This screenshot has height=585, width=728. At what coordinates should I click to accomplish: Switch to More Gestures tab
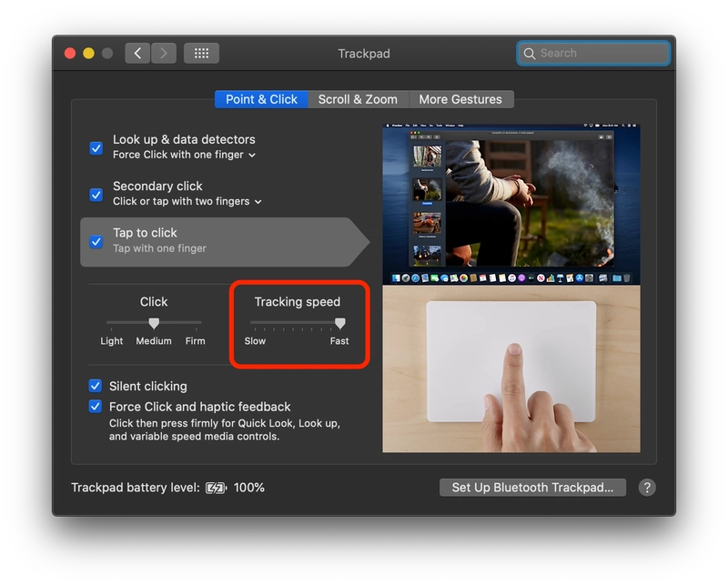coord(461,99)
